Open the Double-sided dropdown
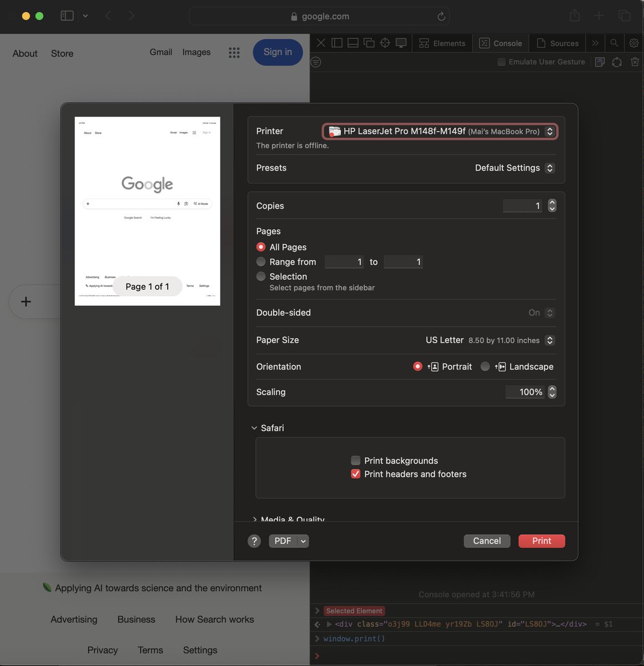644x666 pixels. (x=542, y=313)
